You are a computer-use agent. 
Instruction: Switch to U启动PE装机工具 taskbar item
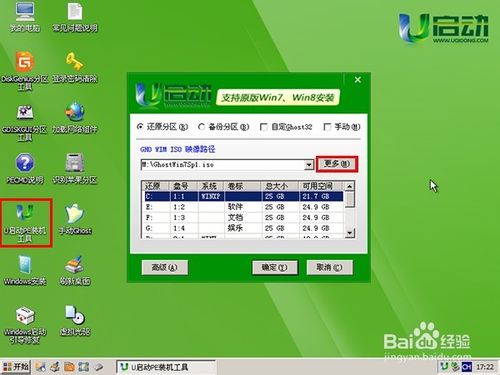[166, 367]
